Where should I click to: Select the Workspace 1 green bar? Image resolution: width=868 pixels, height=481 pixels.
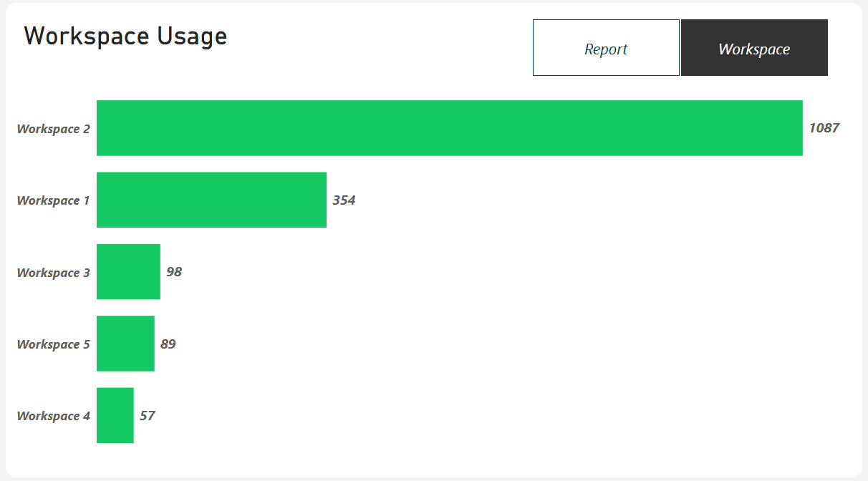[211, 200]
